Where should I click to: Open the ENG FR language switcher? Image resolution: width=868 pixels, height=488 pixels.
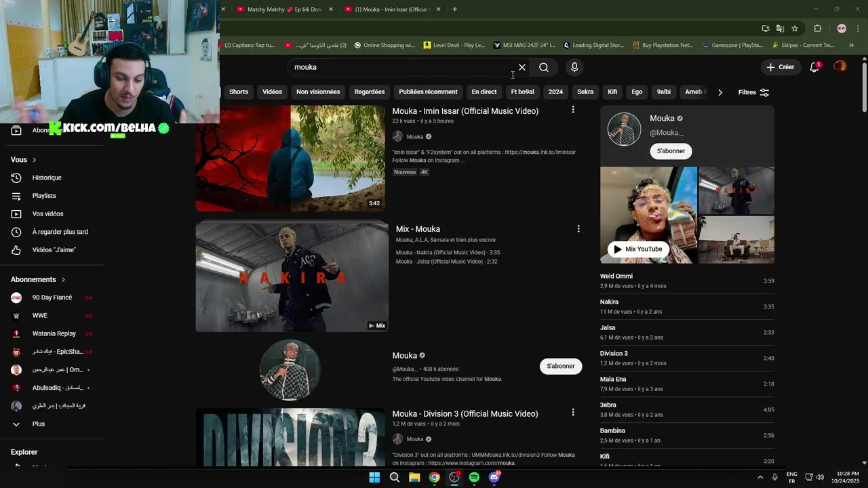coord(791,477)
